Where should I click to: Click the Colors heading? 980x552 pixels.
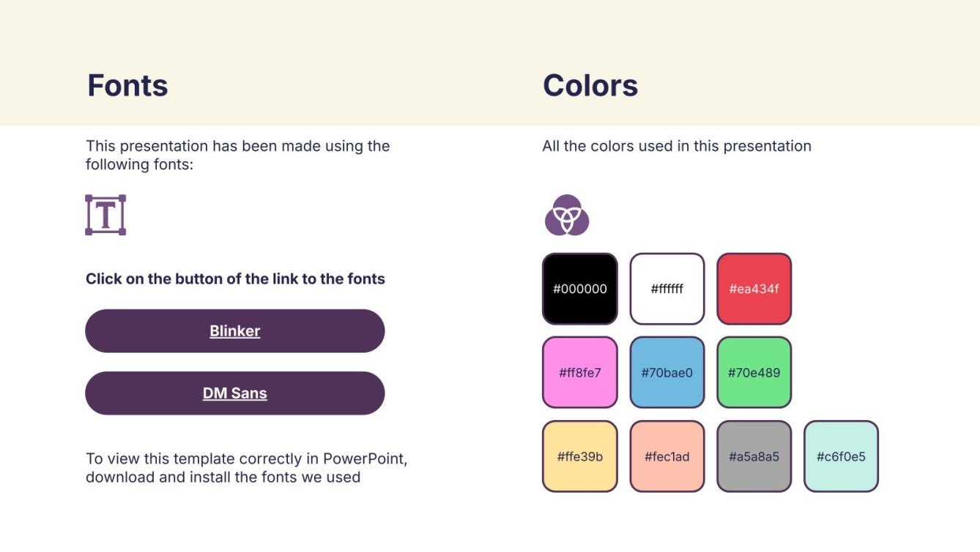(590, 86)
